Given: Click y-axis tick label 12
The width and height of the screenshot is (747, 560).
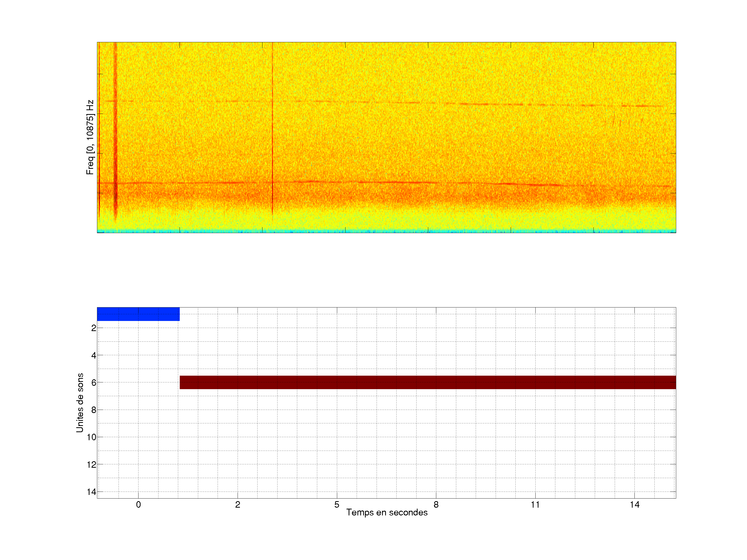Looking at the screenshot, I should 92,465.
